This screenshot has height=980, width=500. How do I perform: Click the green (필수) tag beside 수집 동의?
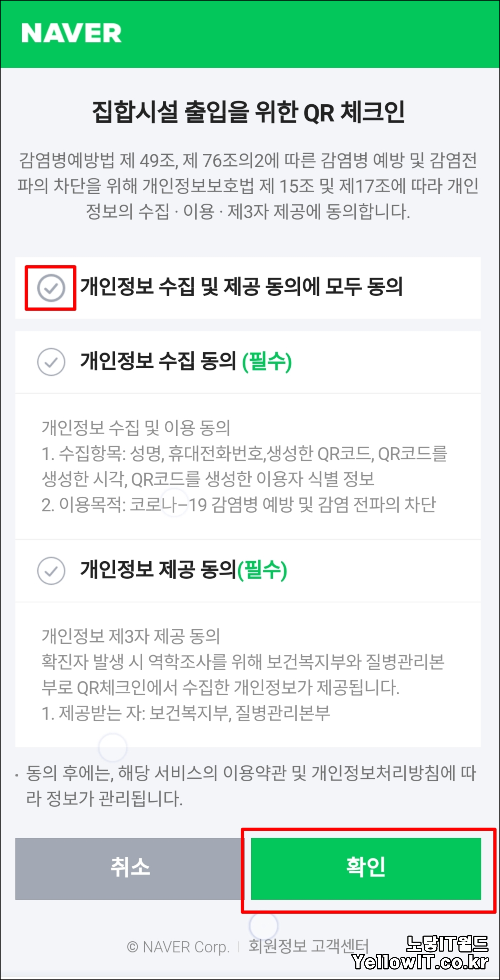[267, 362]
